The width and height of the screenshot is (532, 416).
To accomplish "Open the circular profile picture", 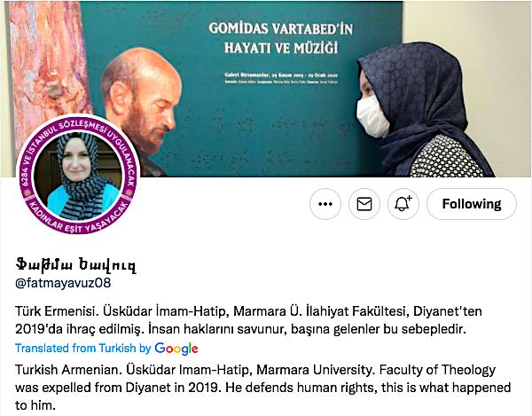I will pos(78,175).
